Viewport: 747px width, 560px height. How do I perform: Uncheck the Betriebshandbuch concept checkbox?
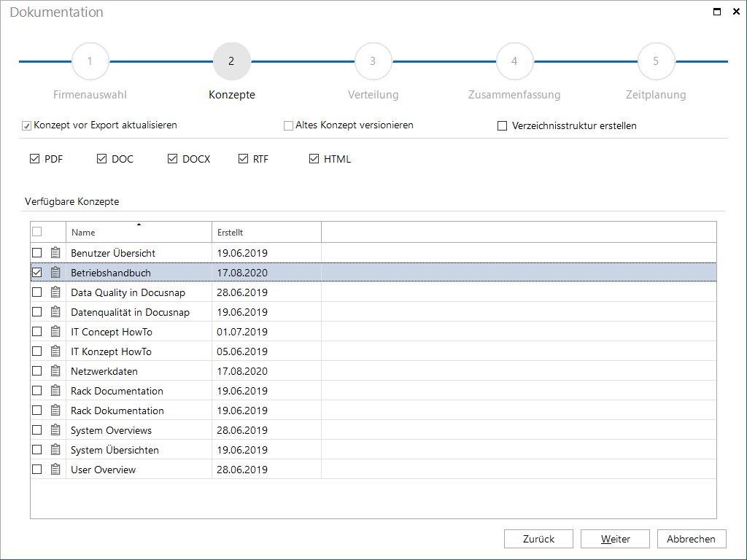coord(36,273)
